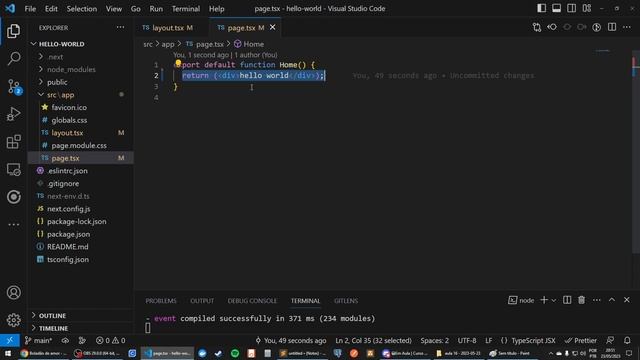Add a new terminal with plus icon

tap(544, 300)
